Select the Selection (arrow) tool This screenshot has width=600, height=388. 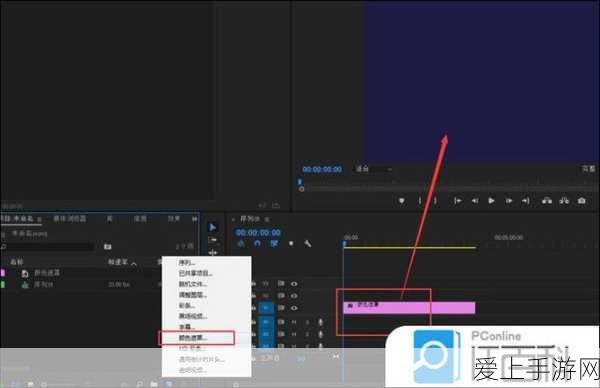point(213,227)
